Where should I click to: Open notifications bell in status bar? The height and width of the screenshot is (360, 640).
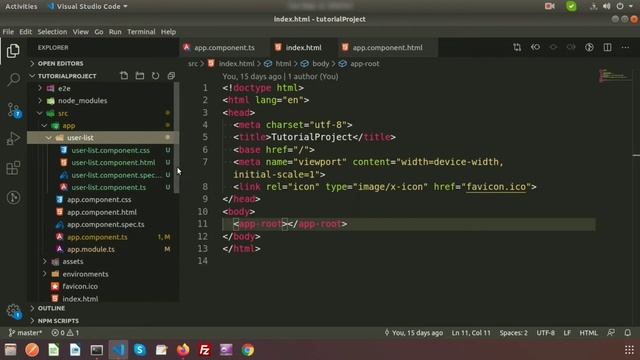[x=628, y=333]
